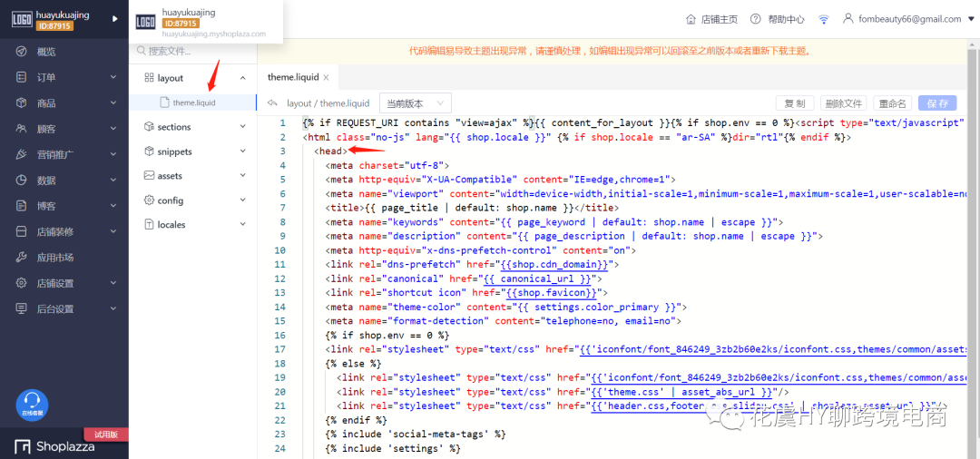Open the 帮助中心 help center link

pyautogui.click(x=786, y=19)
